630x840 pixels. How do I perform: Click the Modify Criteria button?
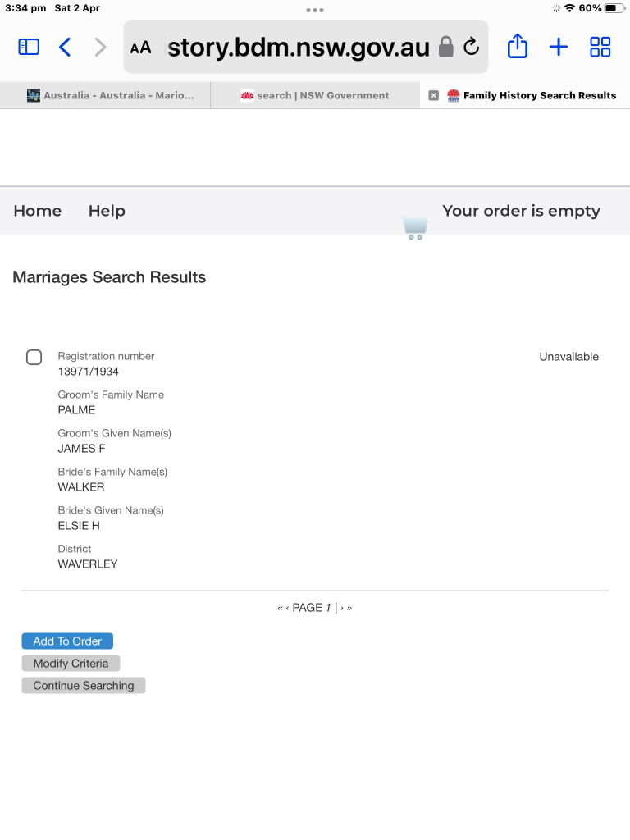(x=71, y=663)
